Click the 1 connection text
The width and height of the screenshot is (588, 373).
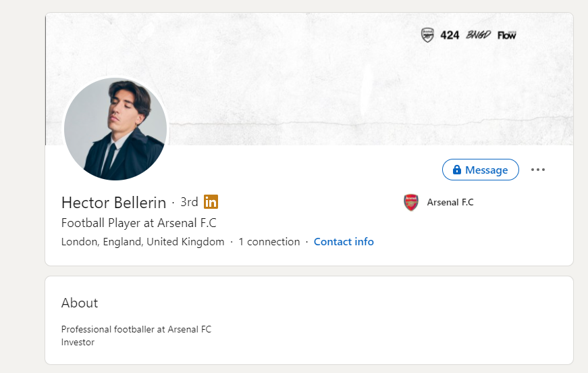pos(269,242)
